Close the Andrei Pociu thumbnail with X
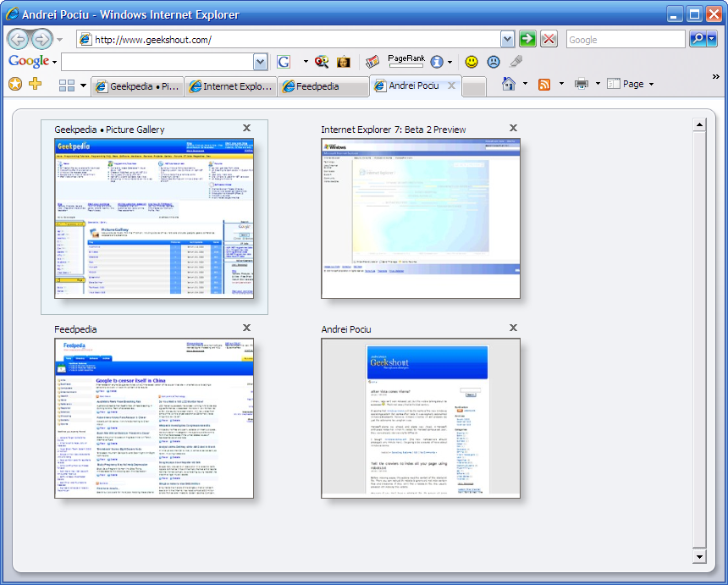The width and height of the screenshot is (728, 585). 513,328
